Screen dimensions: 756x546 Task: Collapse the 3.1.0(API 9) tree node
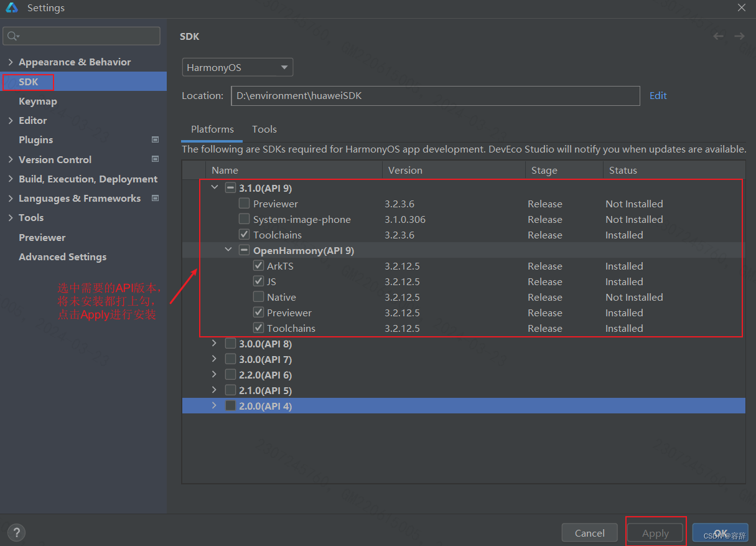[215, 187]
